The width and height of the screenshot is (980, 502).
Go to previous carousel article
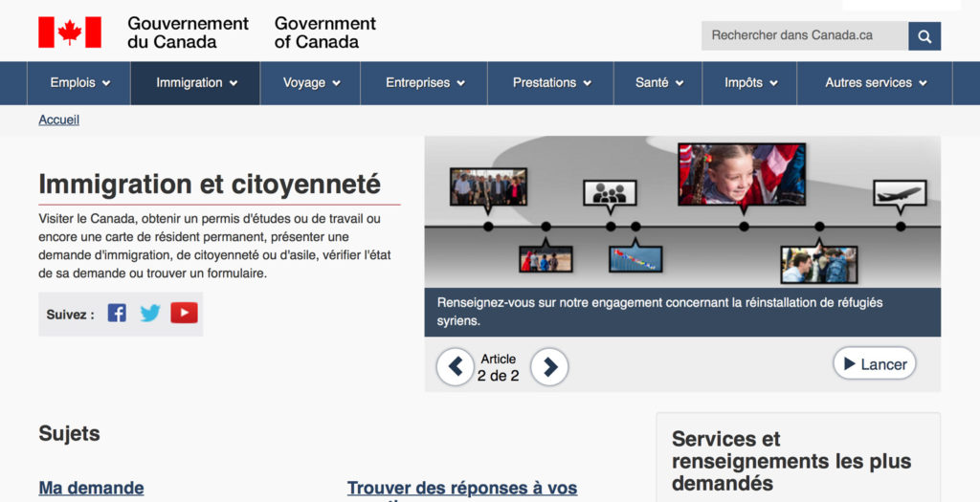[456, 366]
